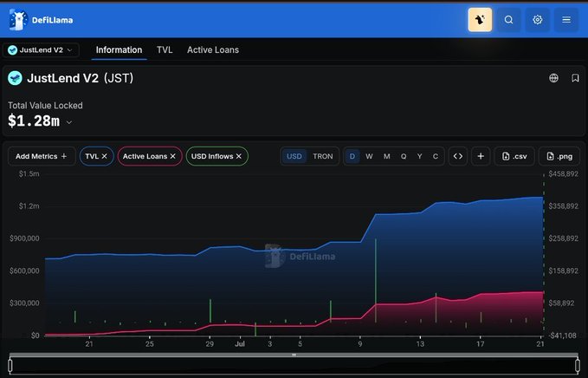Open the settings gear button
The height and width of the screenshot is (378, 588).
pos(538,20)
